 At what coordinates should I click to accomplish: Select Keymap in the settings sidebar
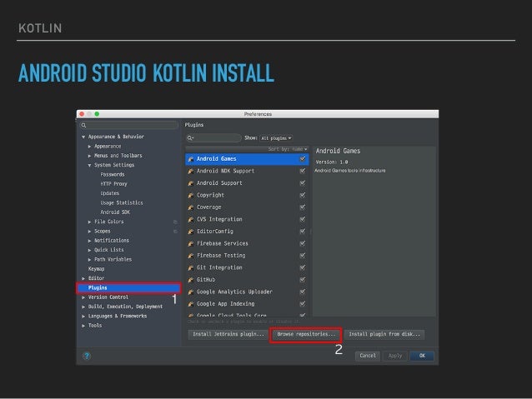point(97,269)
